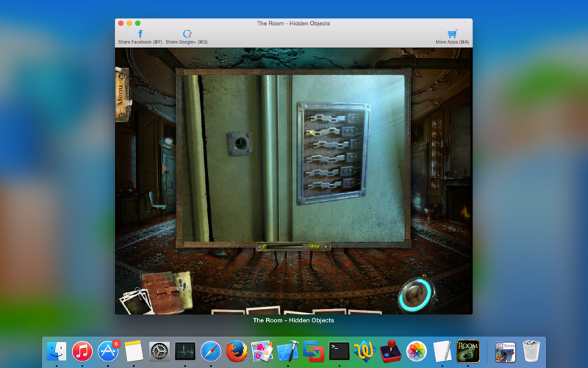
Task: Click the keyhole on the safe door
Action: coord(240,143)
